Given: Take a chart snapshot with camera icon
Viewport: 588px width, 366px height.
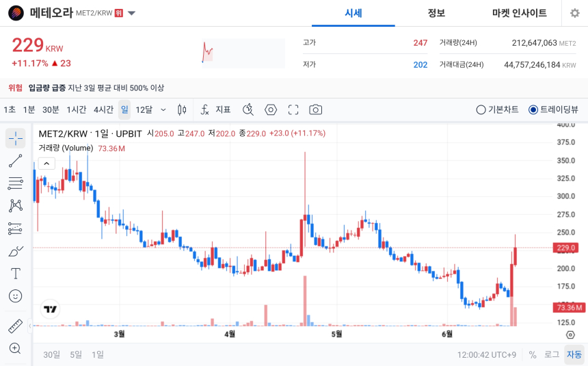Looking at the screenshot, I should point(315,109).
